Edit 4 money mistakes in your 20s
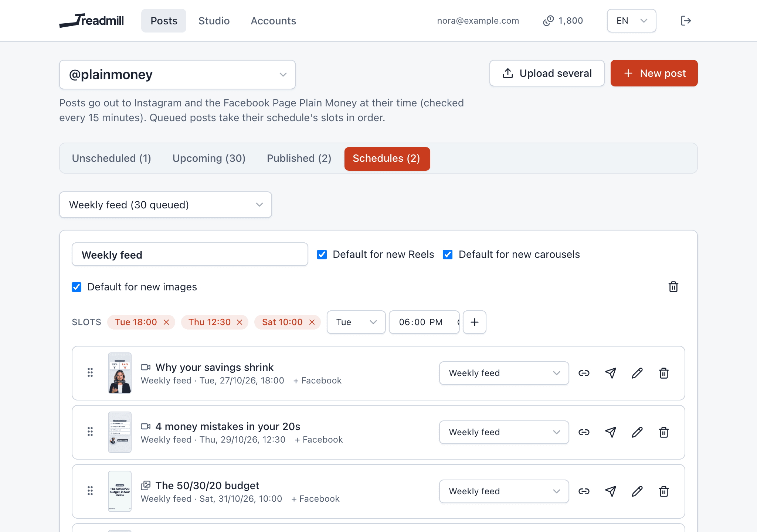Screen dimensions: 757x532 pyautogui.click(x=637, y=432)
